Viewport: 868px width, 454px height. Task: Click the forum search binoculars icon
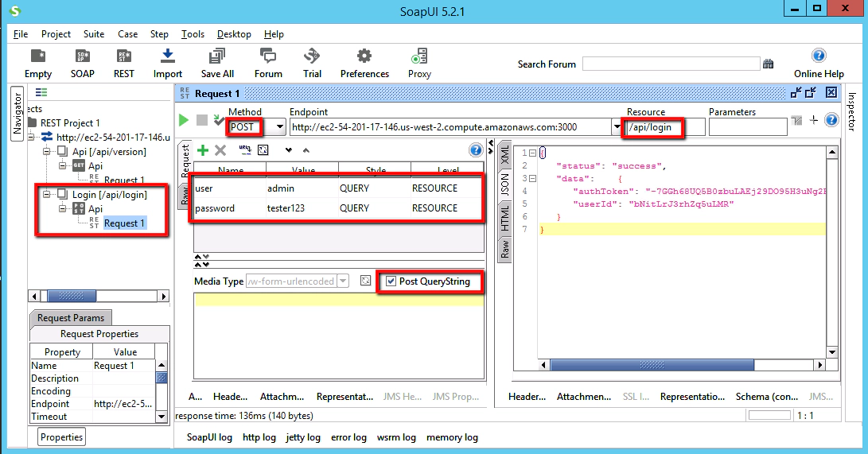click(x=769, y=64)
